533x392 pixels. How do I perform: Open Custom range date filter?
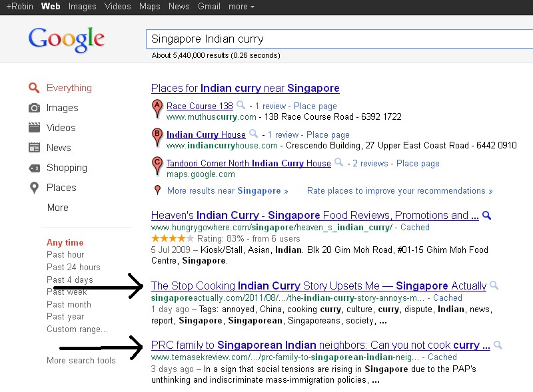[77, 329]
